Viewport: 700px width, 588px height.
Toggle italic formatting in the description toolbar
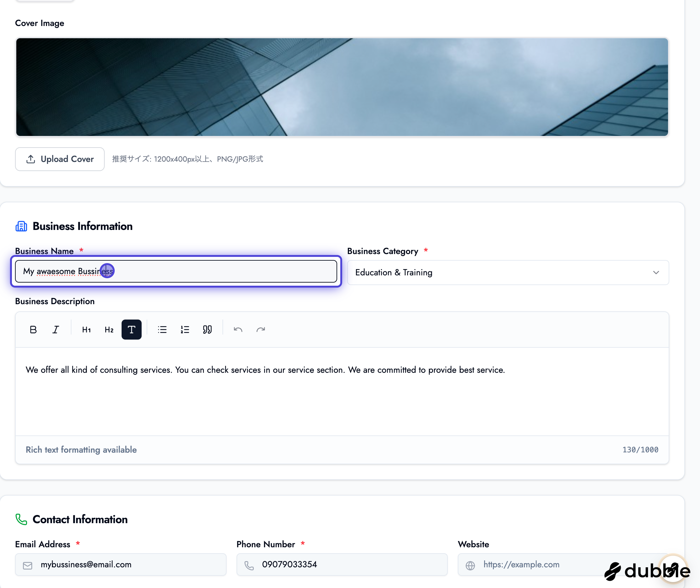(56, 329)
